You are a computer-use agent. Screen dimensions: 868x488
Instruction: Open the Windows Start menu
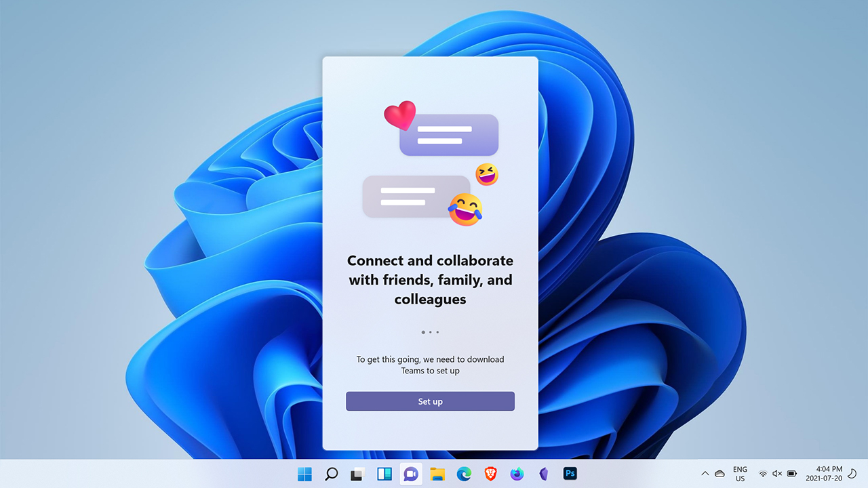(305, 474)
